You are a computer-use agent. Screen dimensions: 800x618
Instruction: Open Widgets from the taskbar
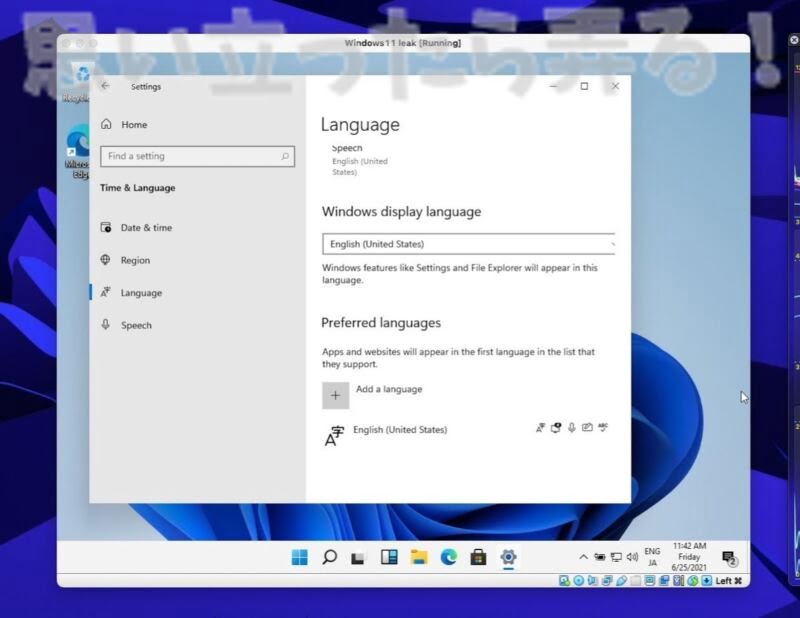(389, 557)
